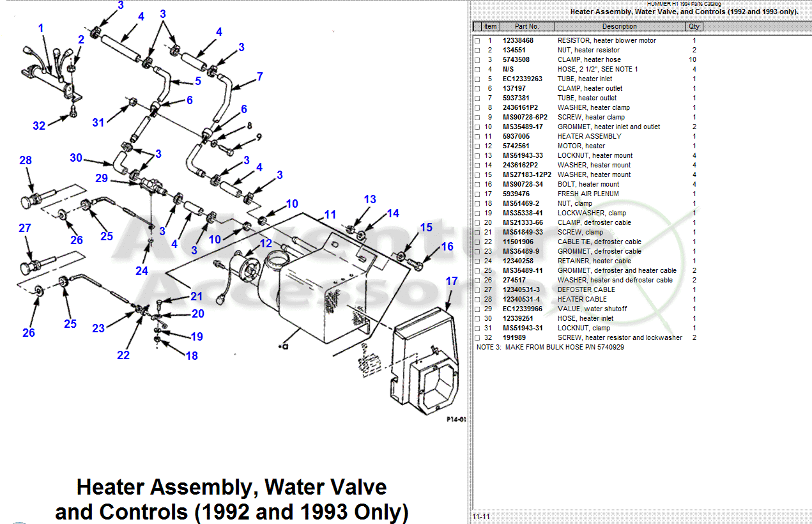
Task: Click description HOSE, 2 1/2", SEE NOTE 1
Action: pyautogui.click(x=597, y=69)
